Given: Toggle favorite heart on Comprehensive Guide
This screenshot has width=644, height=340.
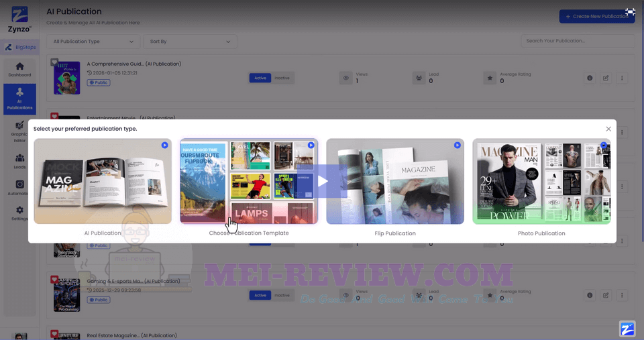Looking at the screenshot, I should (x=54, y=62).
